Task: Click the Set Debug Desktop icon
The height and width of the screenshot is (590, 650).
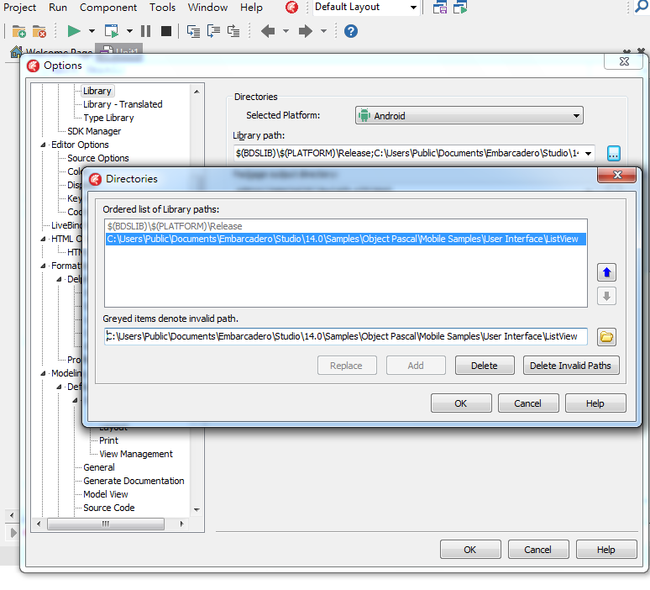Action: (460, 7)
